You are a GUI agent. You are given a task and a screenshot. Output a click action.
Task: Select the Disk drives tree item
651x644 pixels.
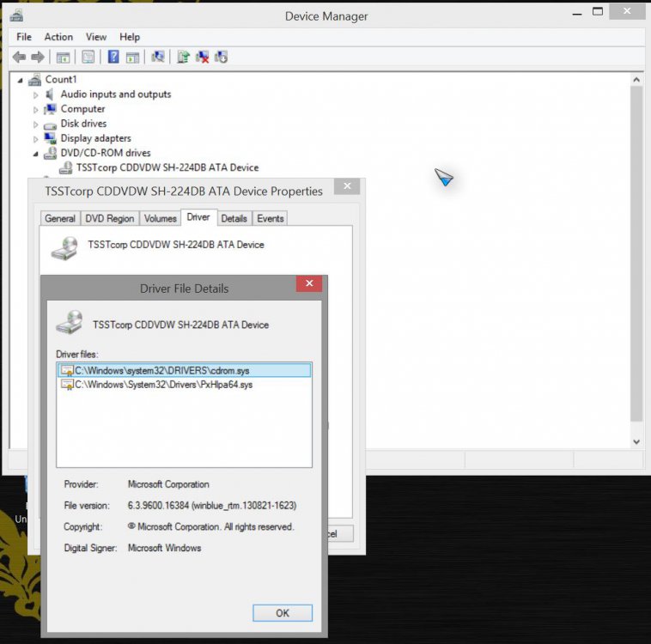click(83, 124)
